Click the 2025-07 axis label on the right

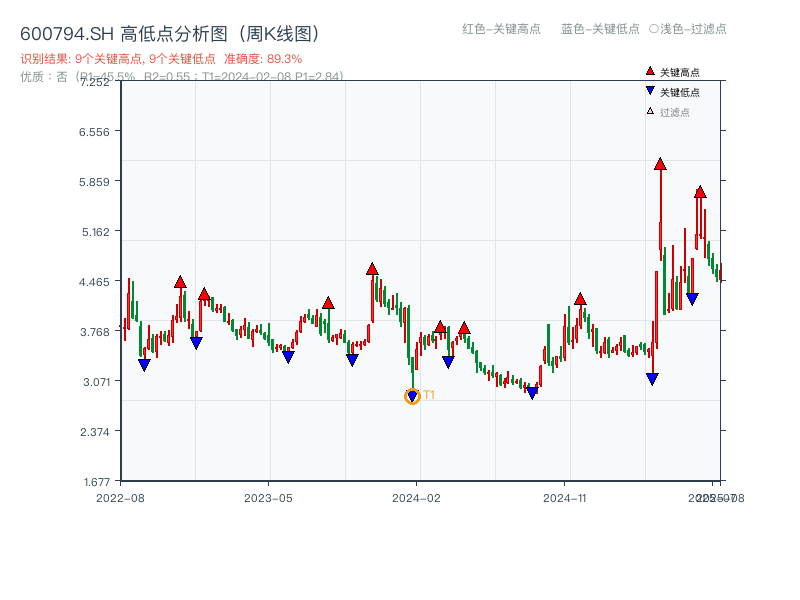[710, 496]
